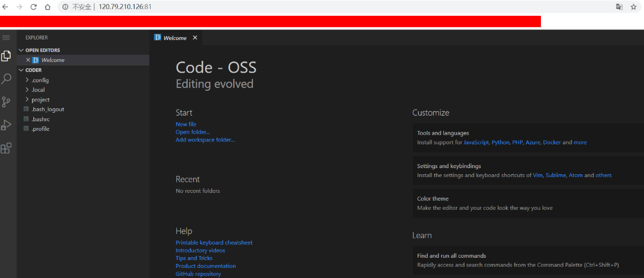This screenshot has height=278, width=644.
Task: Open the Explorer view in activity bar
Action: pyautogui.click(x=6, y=56)
